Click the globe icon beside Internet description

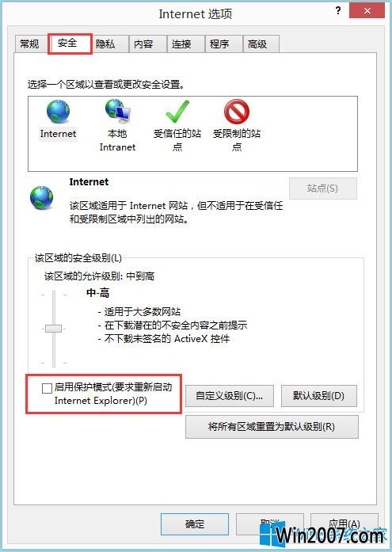41,198
